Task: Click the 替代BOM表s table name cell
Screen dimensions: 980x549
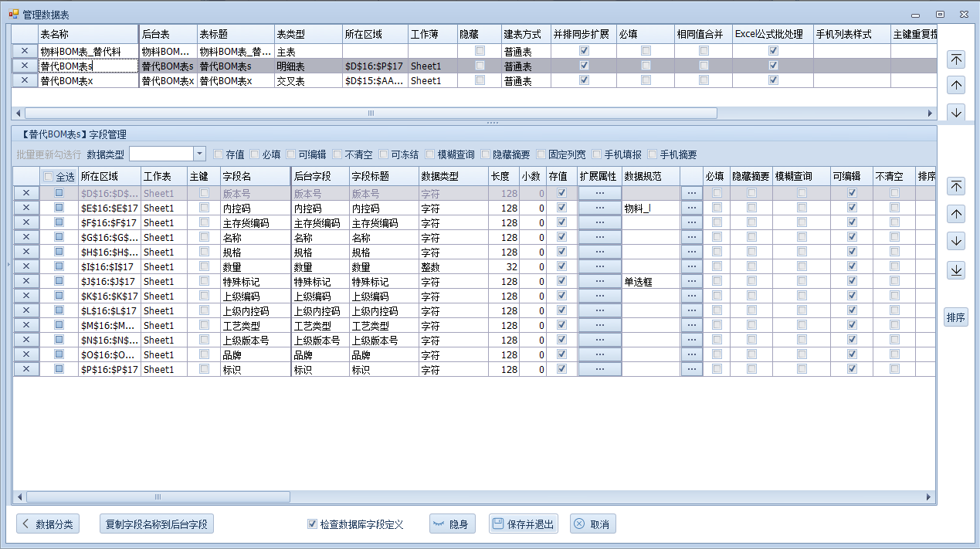Action: 87,66
